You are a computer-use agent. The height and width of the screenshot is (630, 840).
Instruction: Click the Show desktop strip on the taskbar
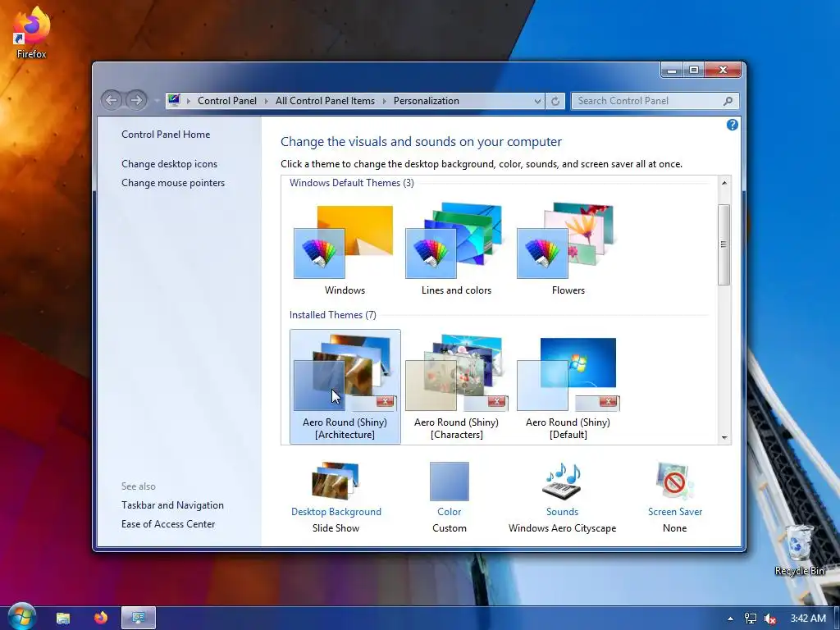pyautogui.click(x=837, y=619)
